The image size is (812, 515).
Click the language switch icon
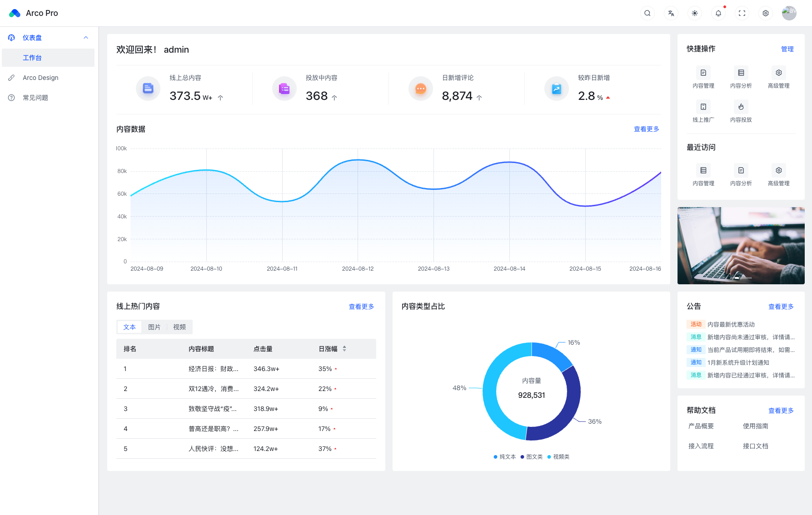click(671, 13)
